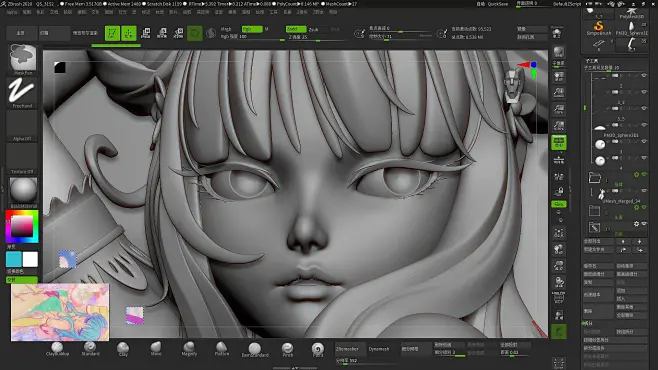
Task: Switch to Rotate transform mode icon
Action: (178, 33)
